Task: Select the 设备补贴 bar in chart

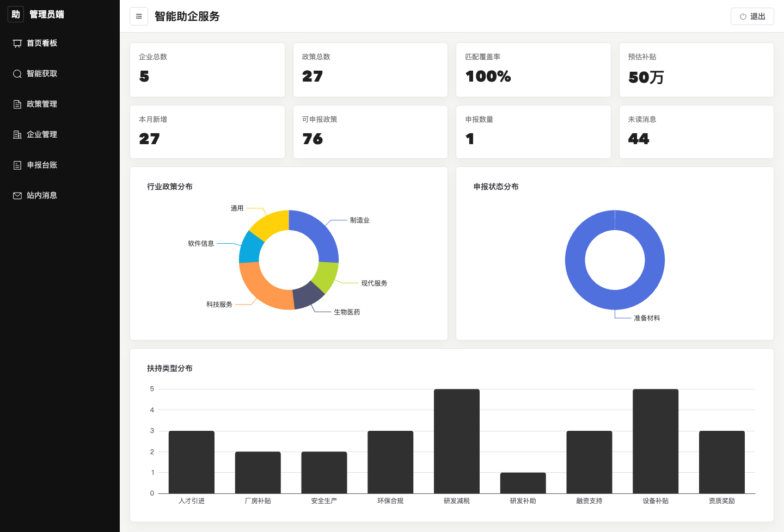Action: pyautogui.click(x=656, y=441)
